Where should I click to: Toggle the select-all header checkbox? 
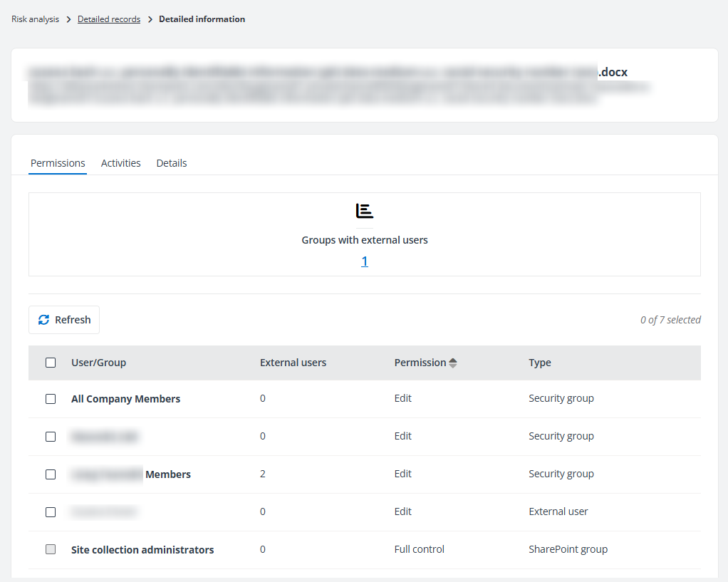[x=51, y=363]
